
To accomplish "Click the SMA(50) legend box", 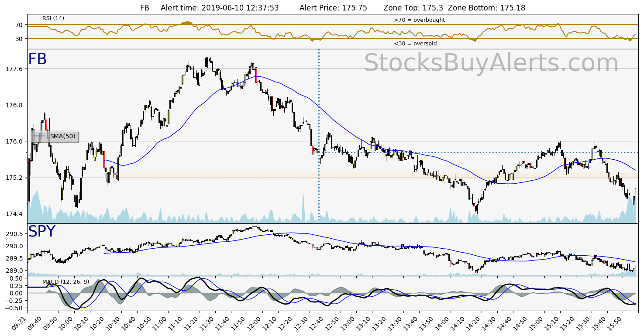I will [55, 137].
